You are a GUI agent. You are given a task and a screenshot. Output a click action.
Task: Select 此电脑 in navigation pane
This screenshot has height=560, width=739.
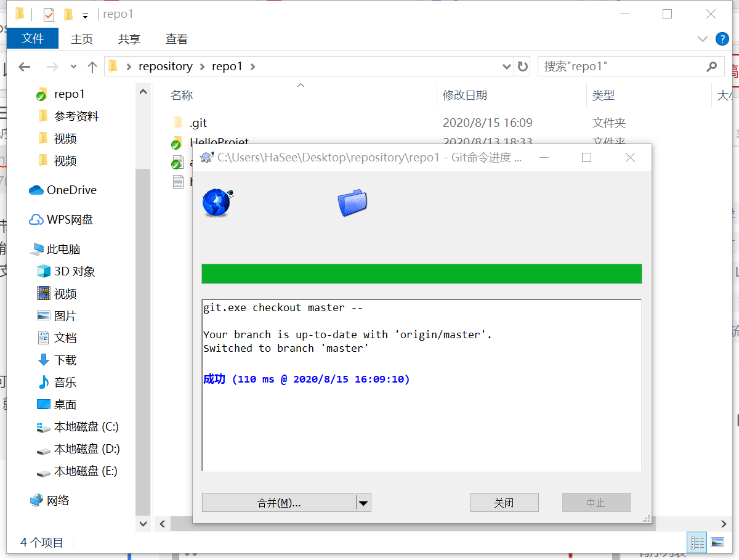point(63,249)
